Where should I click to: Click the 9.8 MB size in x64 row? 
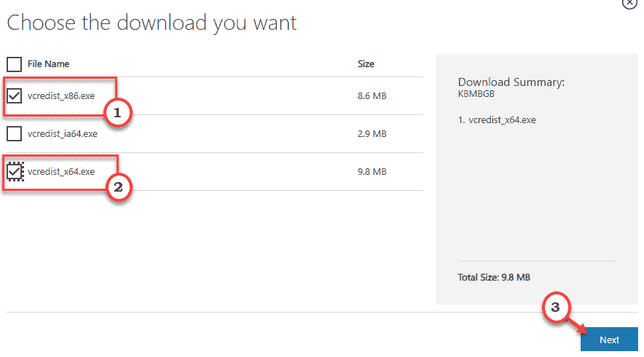pos(372,172)
